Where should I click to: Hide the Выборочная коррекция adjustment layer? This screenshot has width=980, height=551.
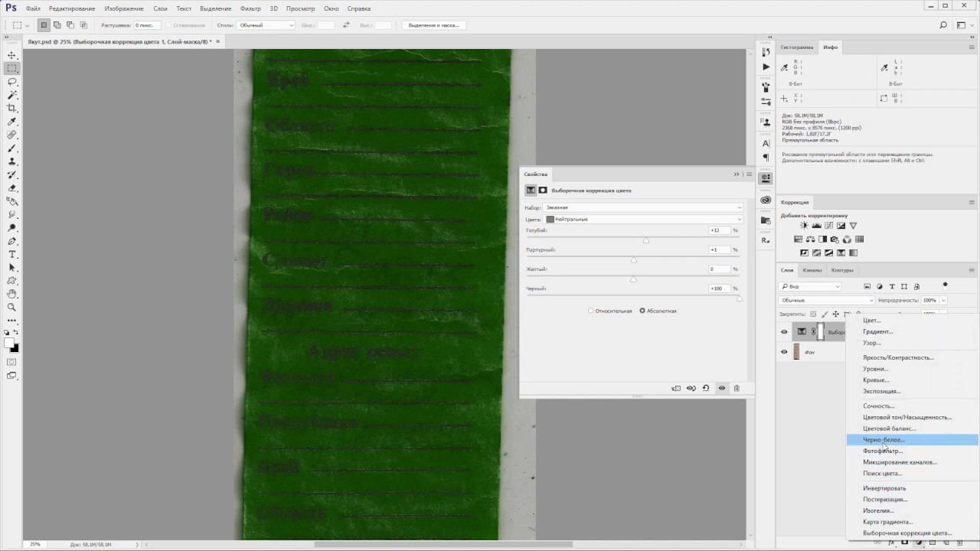pyautogui.click(x=784, y=332)
